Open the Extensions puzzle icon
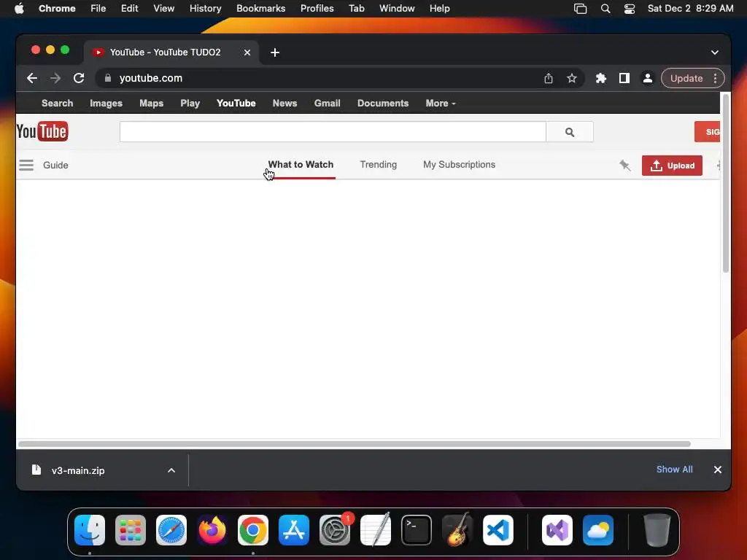The height and width of the screenshot is (560, 747). [601, 79]
